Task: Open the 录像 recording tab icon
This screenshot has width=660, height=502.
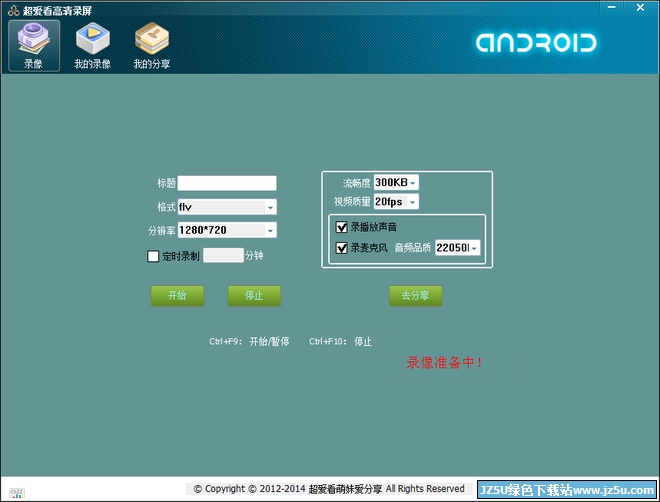Action: pyautogui.click(x=34, y=45)
